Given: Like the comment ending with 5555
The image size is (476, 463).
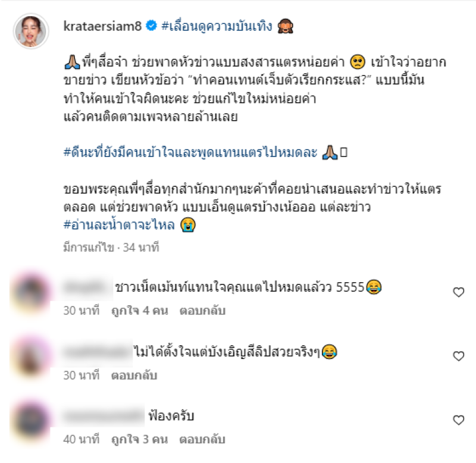Looking at the screenshot, I should point(458,292).
